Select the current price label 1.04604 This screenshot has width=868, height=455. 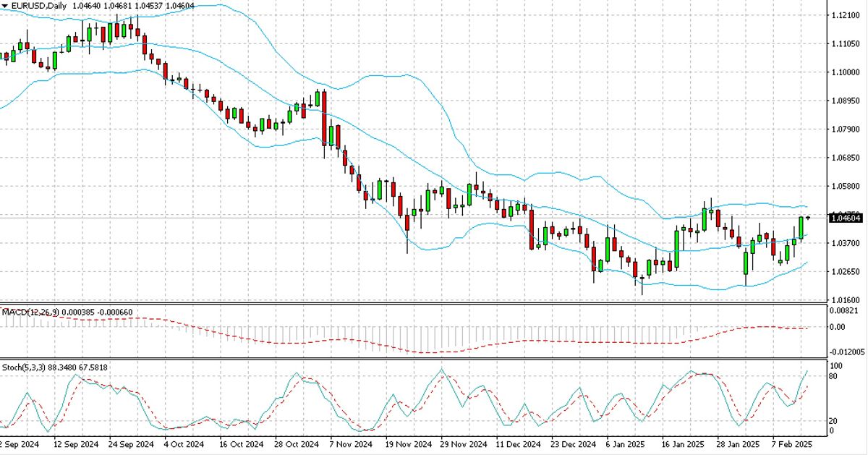point(846,218)
